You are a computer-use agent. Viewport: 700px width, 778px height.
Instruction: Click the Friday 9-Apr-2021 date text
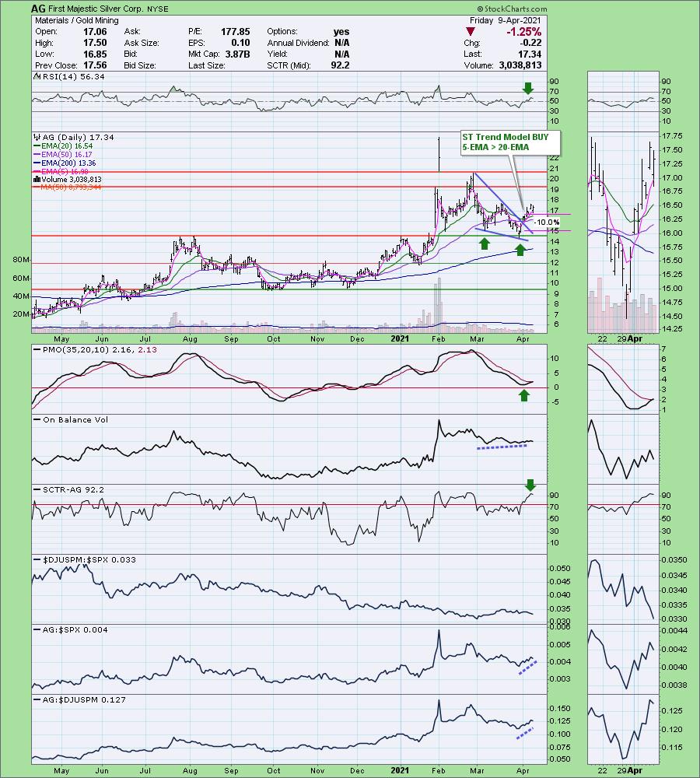[506, 20]
